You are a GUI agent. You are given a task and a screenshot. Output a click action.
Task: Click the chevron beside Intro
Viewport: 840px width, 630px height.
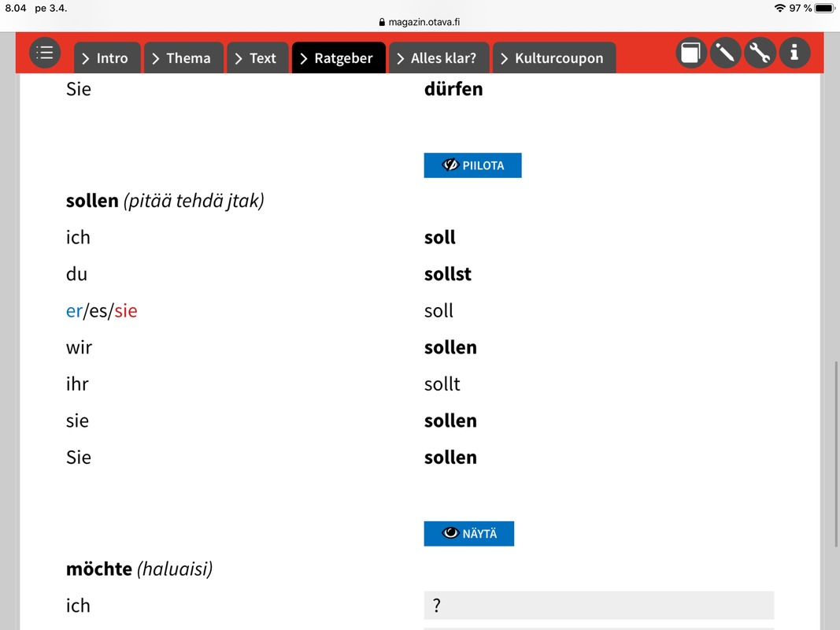tap(86, 58)
